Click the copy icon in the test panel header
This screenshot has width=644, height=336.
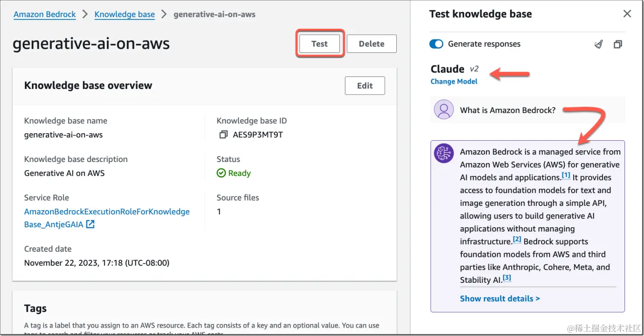[618, 44]
